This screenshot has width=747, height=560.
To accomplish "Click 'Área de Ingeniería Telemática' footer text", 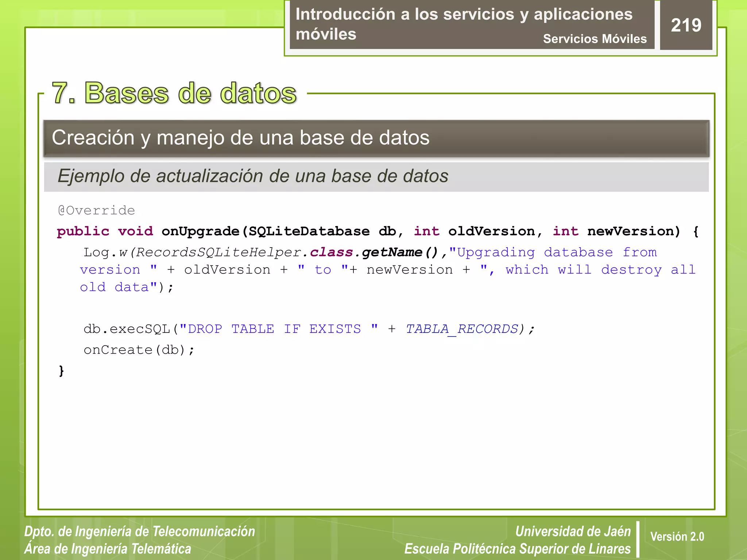I will 108,549.
